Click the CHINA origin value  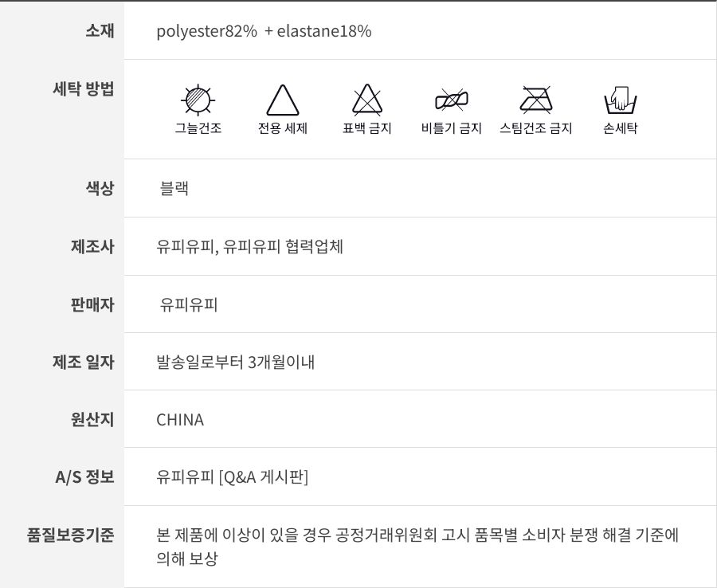(180, 420)
